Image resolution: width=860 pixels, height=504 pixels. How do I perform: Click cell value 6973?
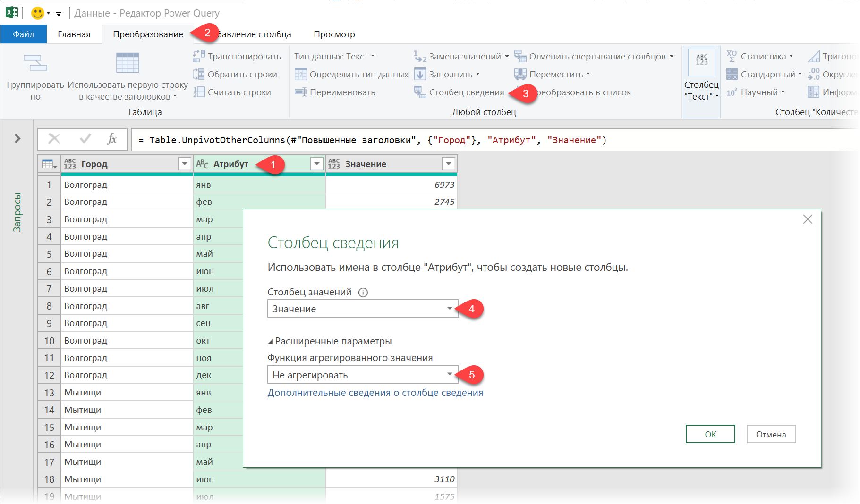(392, 185)
